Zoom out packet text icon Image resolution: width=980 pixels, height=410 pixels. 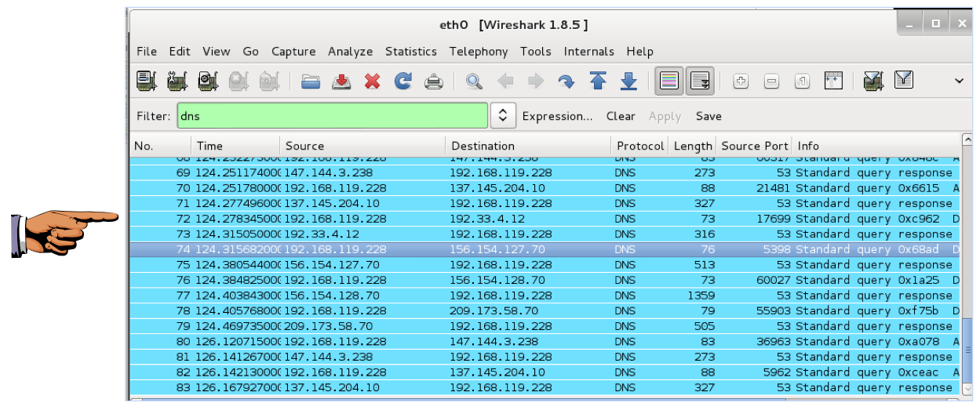771,81
